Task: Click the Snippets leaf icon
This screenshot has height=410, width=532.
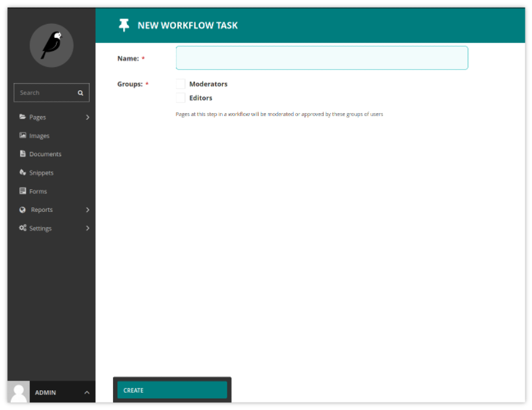Action: (22, 172)
